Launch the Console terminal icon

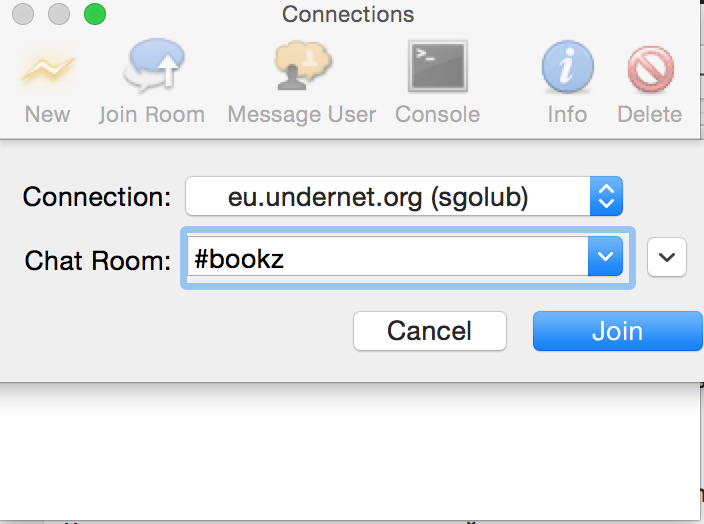[437, 69]
